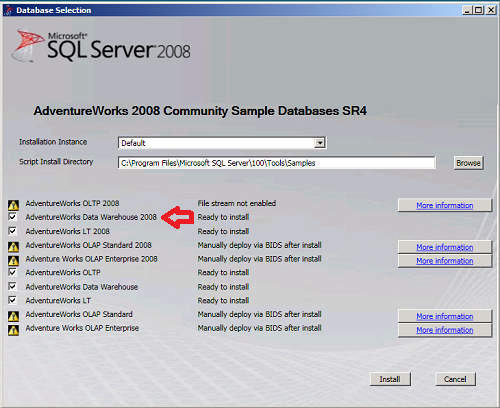Open More information for OLAP Enterprise 2008
This screenshot has width=500, height=408.
coord(445,261)
